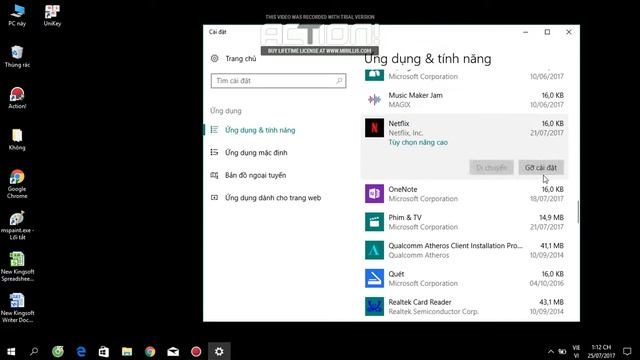The width and height of the screenshot is (640, 360).
Task: Click the Quét scanner app icon
Action: click(x=374, y=278)
